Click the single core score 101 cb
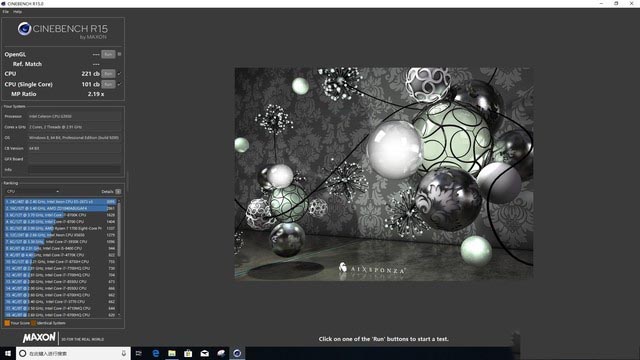 [x=90, y=84]
